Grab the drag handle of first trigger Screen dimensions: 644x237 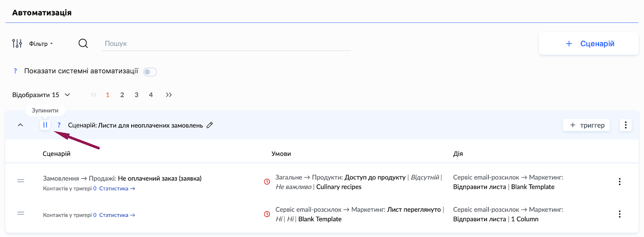pos(21,181)
